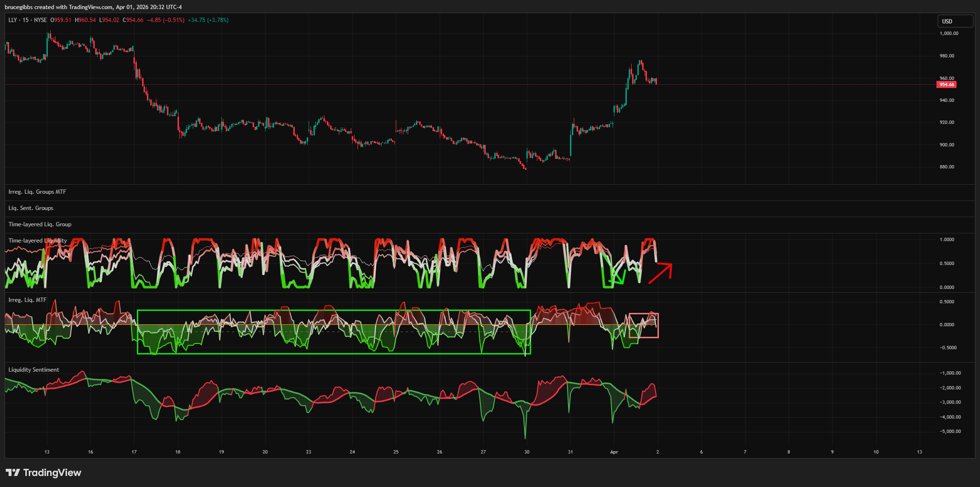The width and height of the screenshot is (980, 487).
Task: Open the USD currency selector
Action: point(955,21)
